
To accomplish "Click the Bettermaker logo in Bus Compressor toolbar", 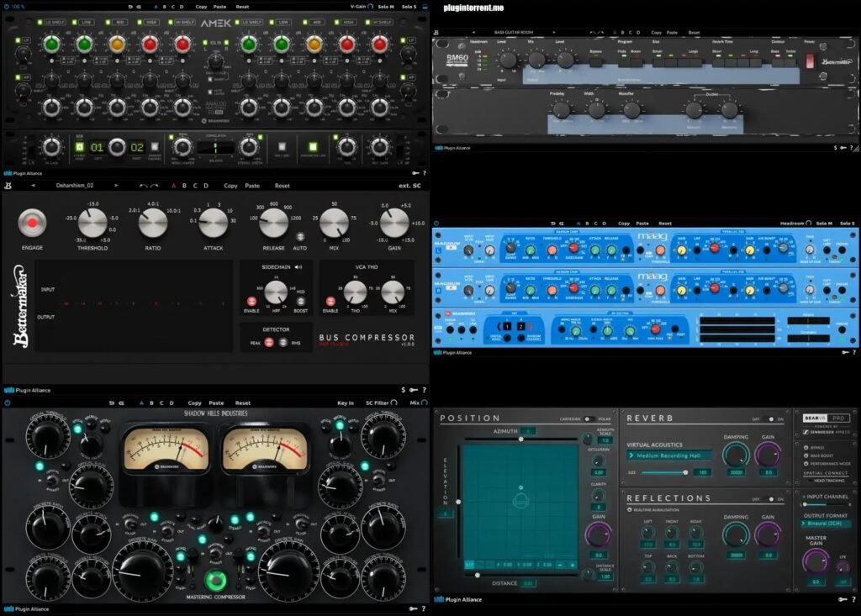I will pos(8,186).
